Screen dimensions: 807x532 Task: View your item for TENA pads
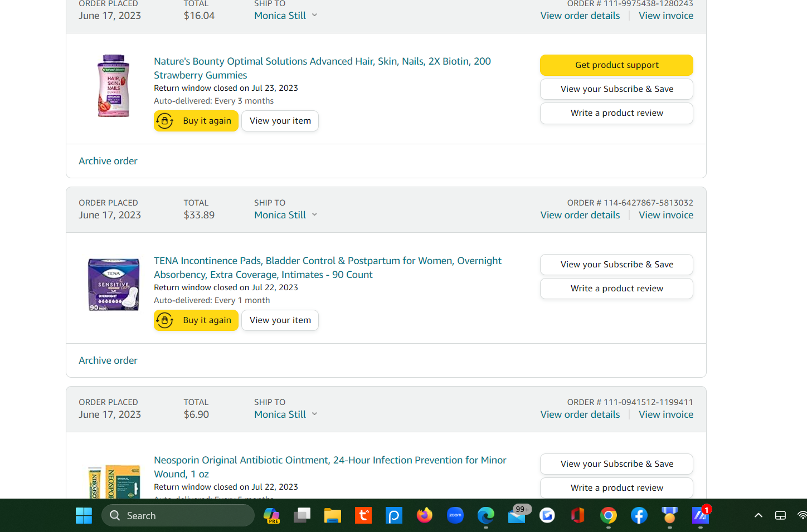pos(280,320)
